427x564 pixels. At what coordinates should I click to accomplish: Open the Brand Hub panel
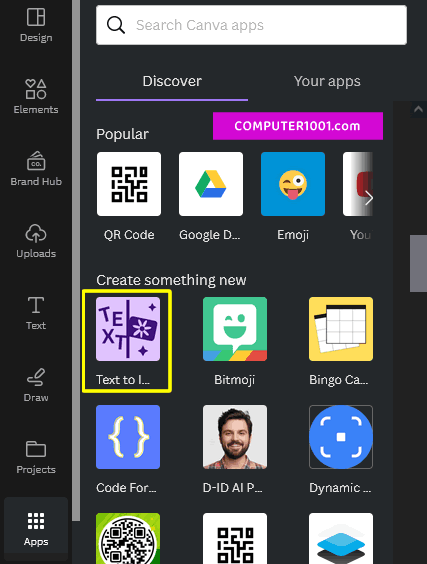[36, 169]
